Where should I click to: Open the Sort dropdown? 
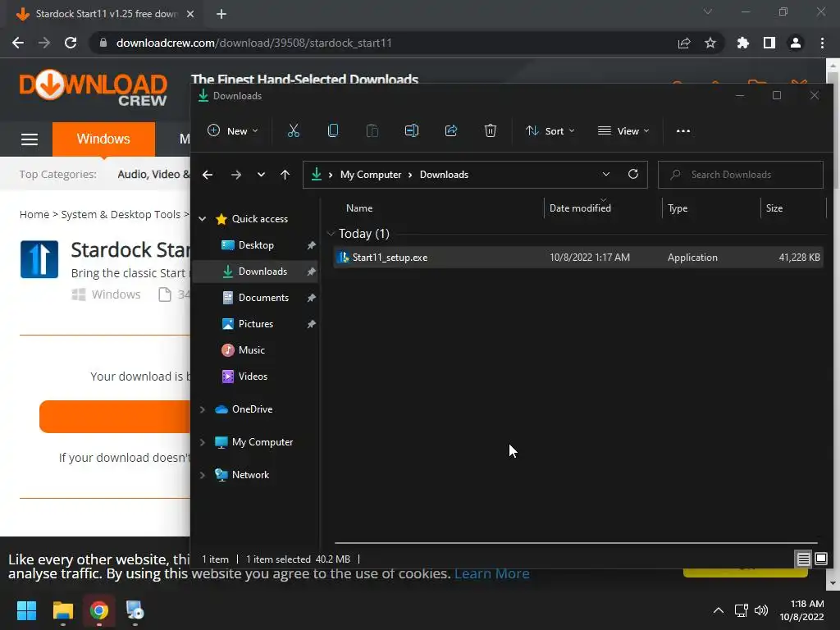pyautogui.click(x=550, y=130)
